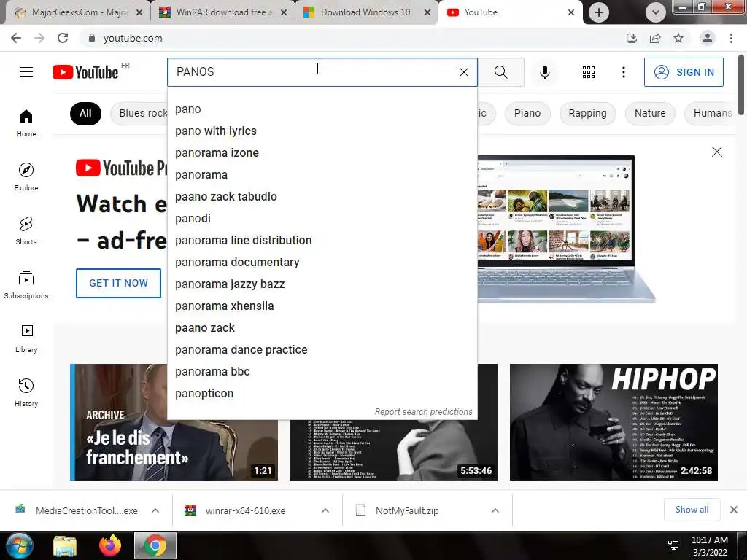
Task: Choose suggestion 'panorama line distribution'
Action: (322, 241)
